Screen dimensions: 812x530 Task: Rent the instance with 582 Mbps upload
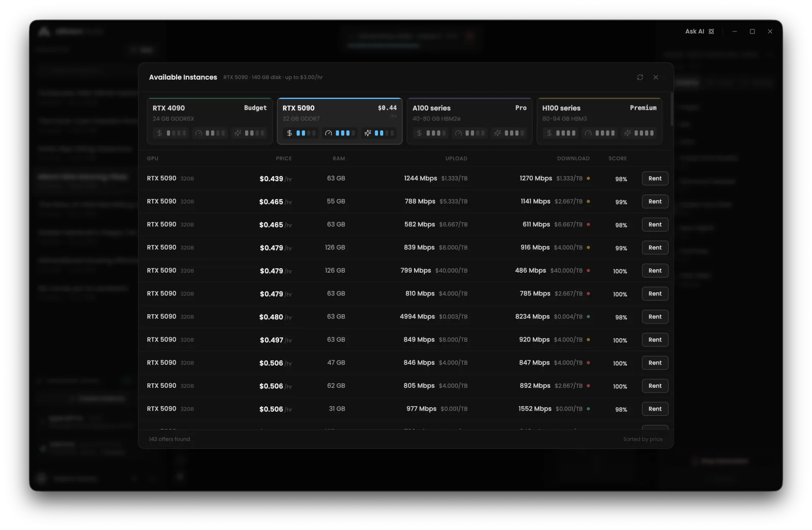[655, 224]
